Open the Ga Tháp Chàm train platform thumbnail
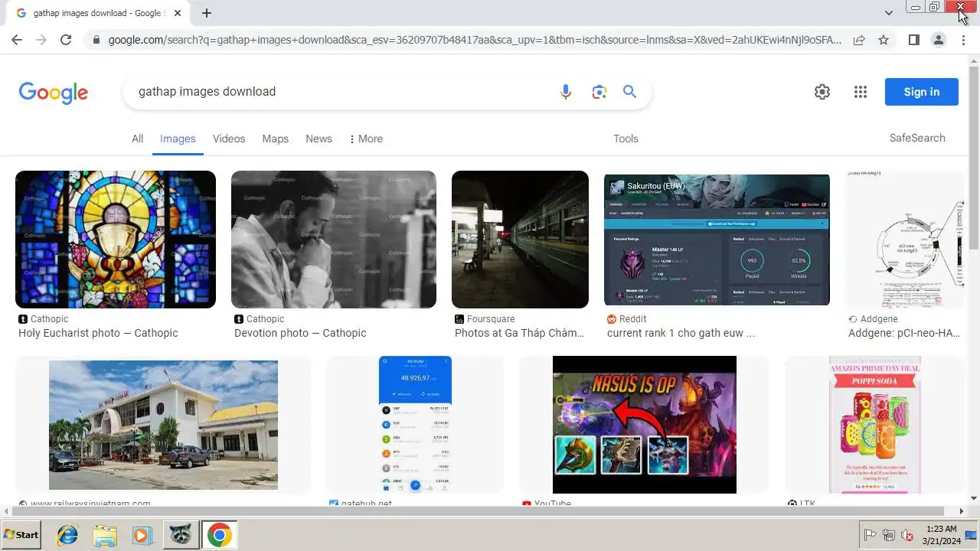This screenshot has height=551, width=980. tap(520, 240)
